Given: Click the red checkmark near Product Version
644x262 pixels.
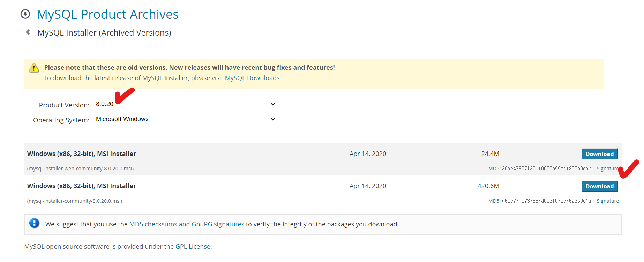Looking at the screenshot, I should (x=124, y=96).
